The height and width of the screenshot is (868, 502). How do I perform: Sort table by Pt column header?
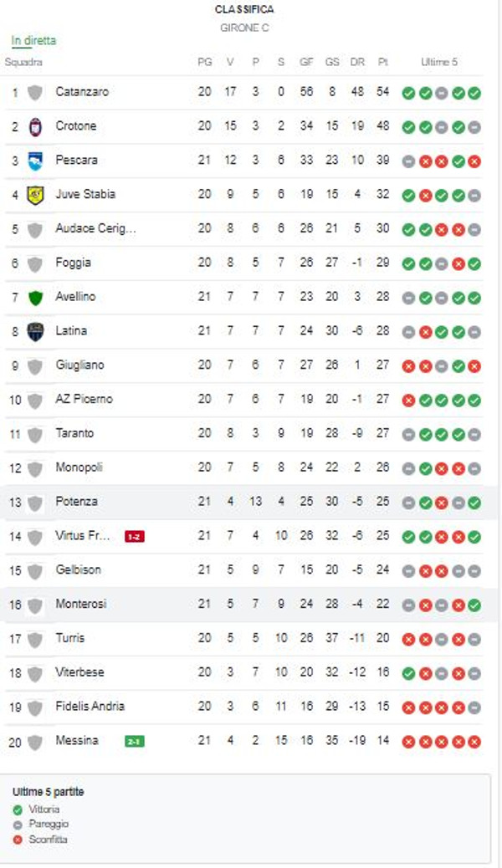383,62
